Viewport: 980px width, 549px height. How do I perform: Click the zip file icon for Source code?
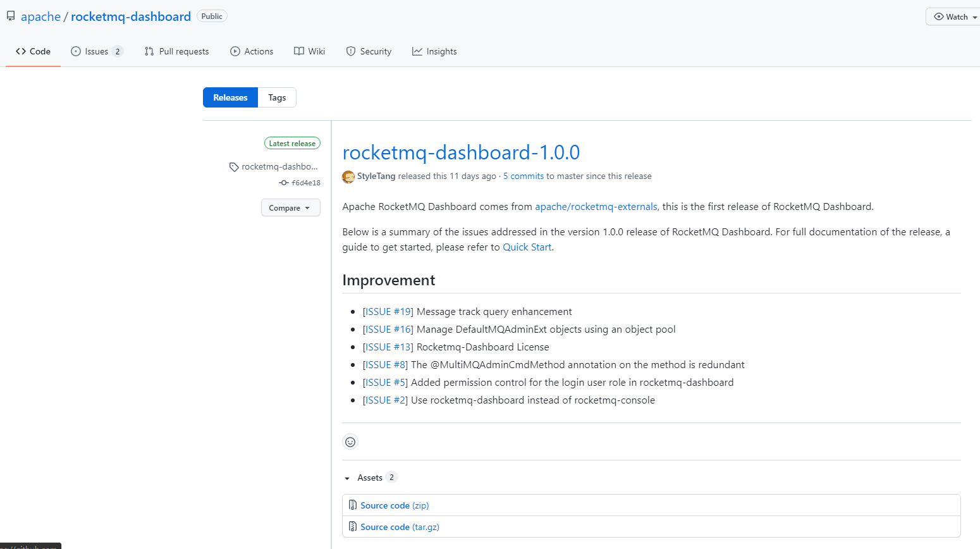(x=353, y=505)
